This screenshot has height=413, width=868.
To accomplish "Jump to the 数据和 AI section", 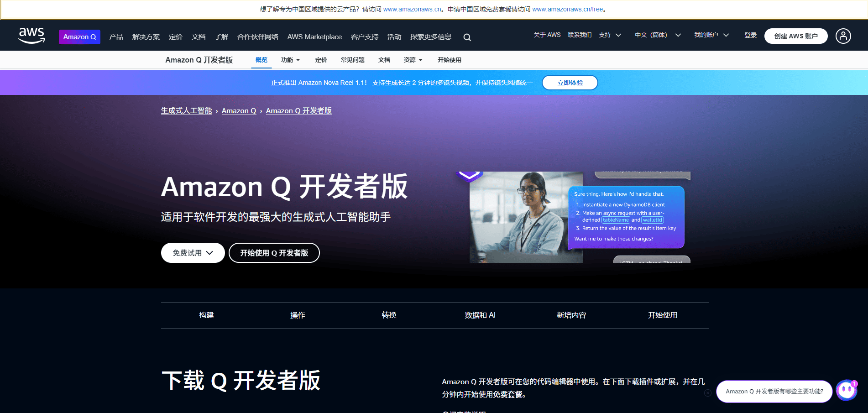I will pos(480,315).
